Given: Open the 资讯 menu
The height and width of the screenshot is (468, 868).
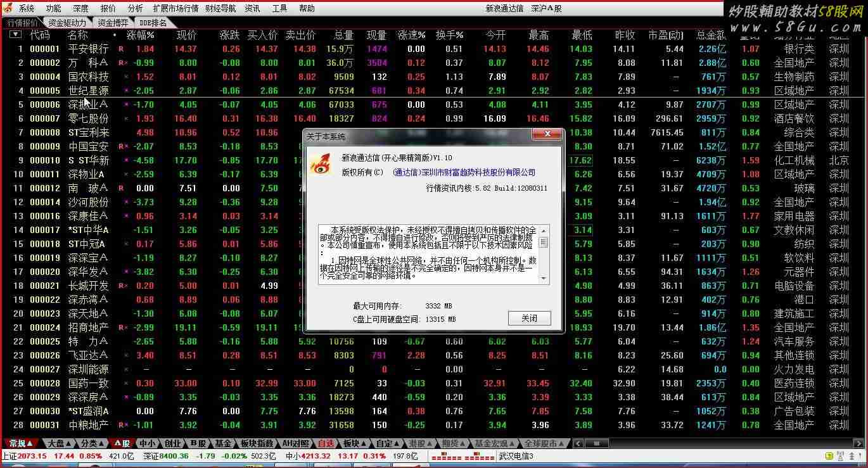Looking at the screenshot, I should [252, 8].
